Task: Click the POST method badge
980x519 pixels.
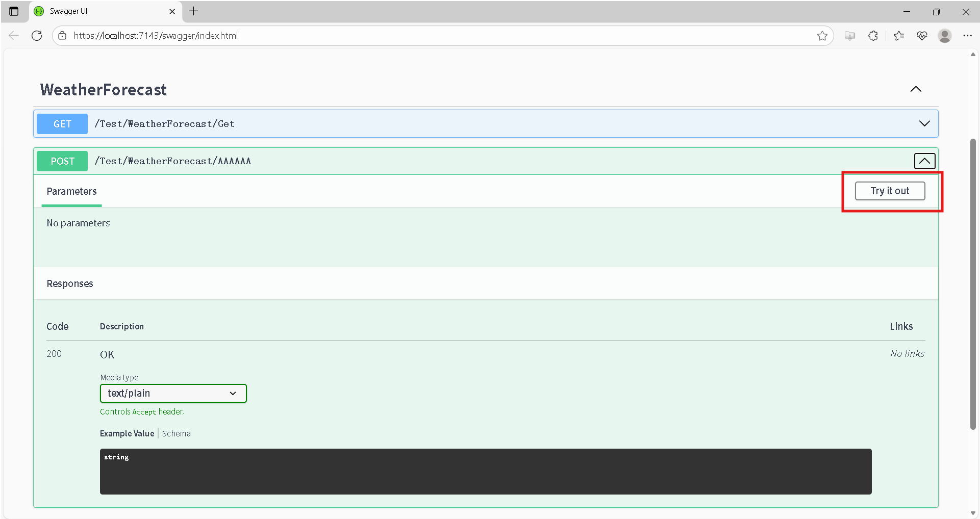Action: click(x=62, y=161)
